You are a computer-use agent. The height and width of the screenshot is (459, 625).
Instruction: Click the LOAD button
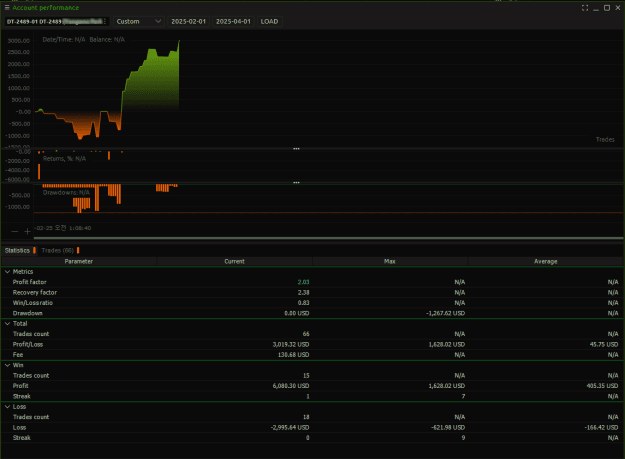click(269, 22)
